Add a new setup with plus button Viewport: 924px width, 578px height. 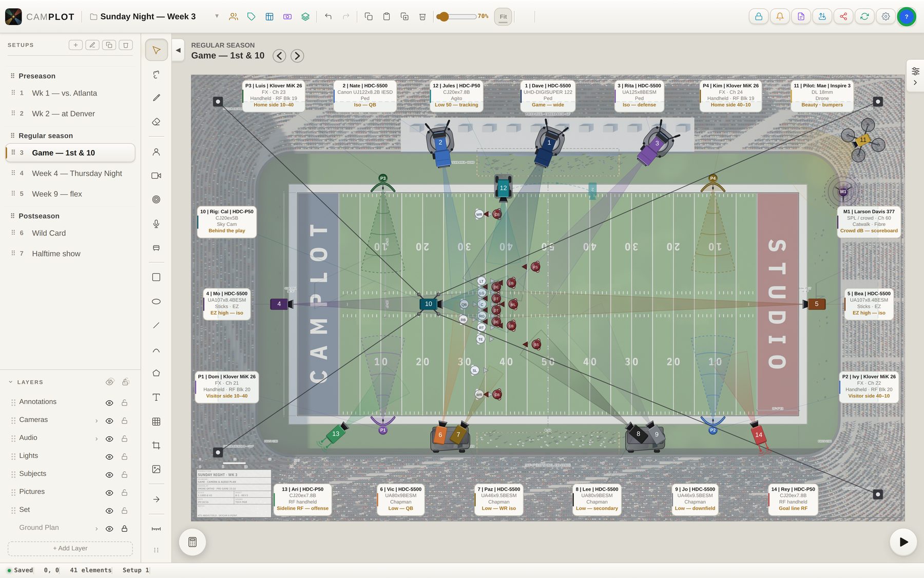(75, 45)
